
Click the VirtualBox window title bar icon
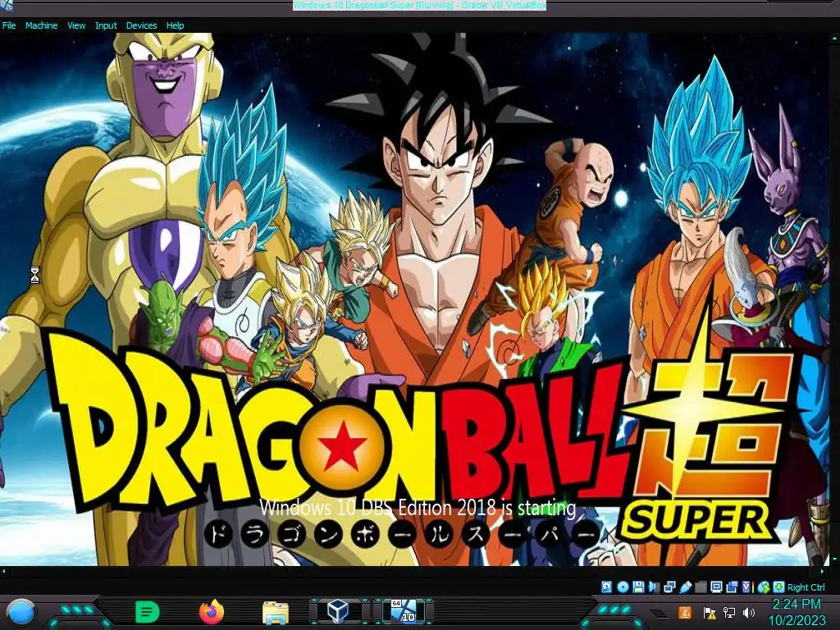click(x=7, y=6)
